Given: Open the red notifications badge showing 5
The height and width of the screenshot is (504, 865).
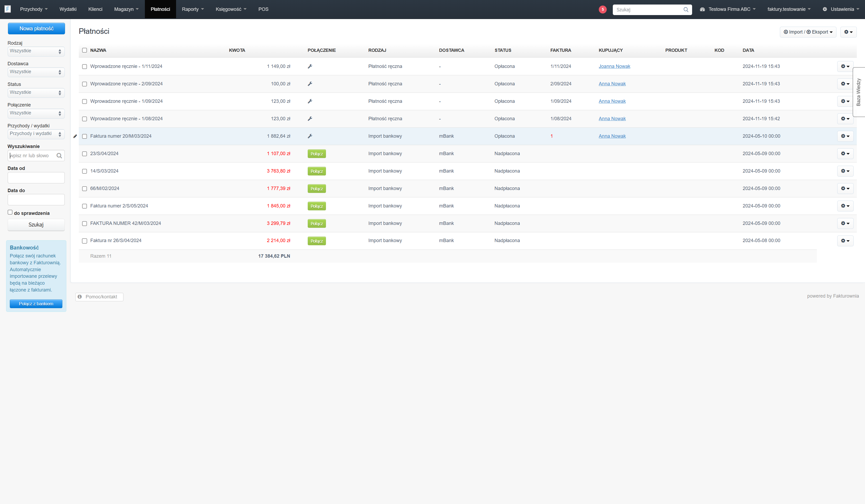Looking at the screenshot, I should [x=602, y=9].
